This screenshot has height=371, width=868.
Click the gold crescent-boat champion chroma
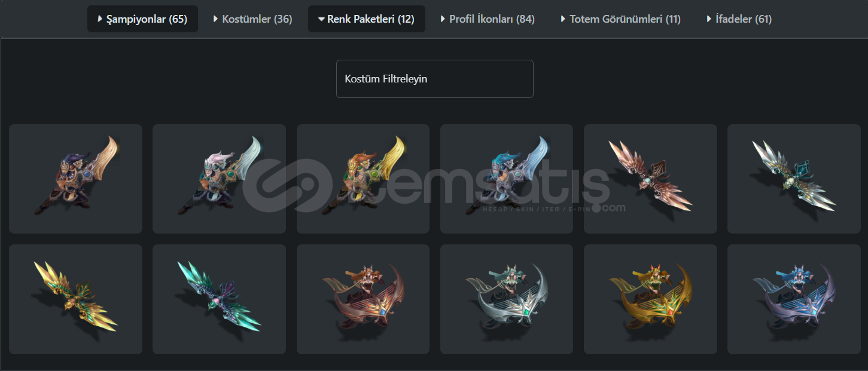650,299
